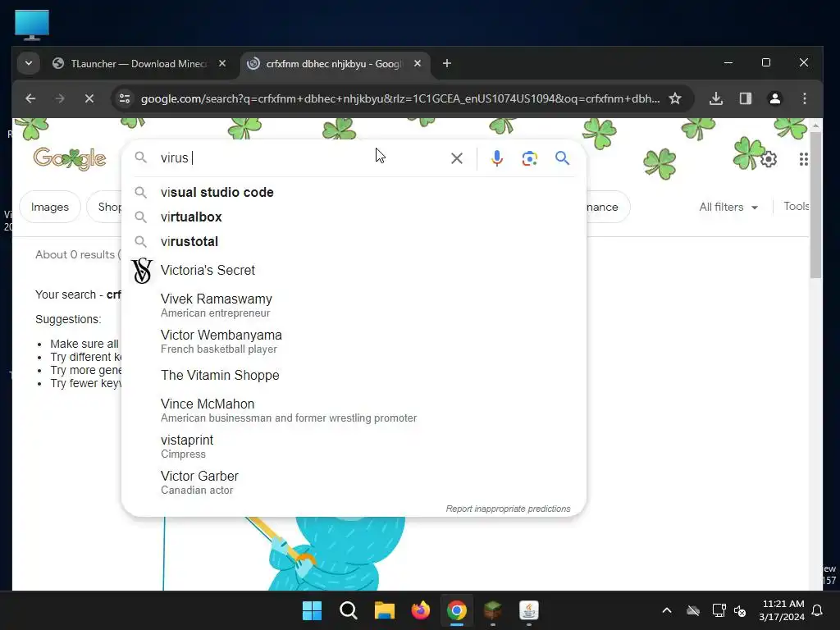Open the Windows Start menu

[312, 610]
